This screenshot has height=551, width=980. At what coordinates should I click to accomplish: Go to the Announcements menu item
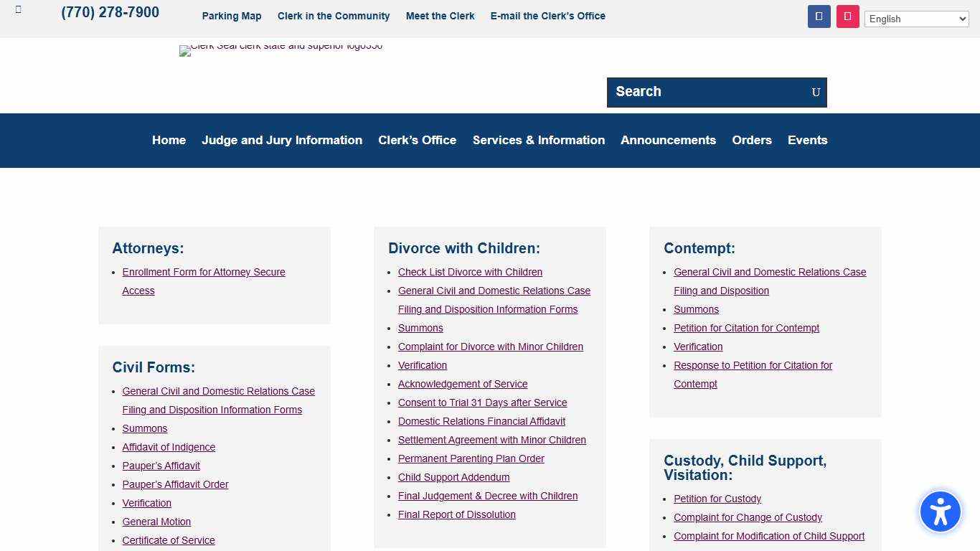(x=668, y=141)
